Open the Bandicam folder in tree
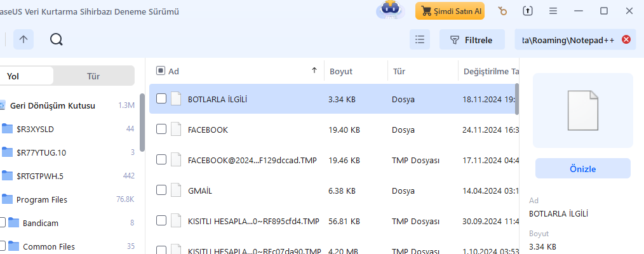Image resolution: width=644 pixels, height=254 pixels. coord(41,224)
